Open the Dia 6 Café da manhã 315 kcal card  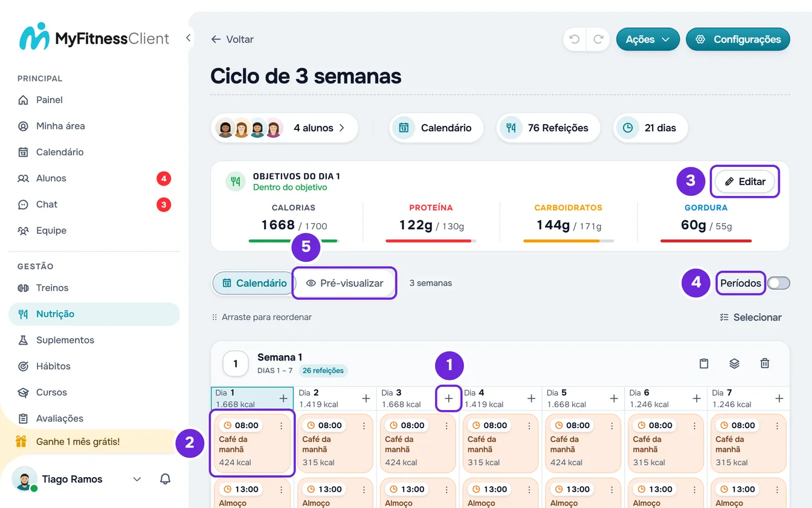click(666, 443)
